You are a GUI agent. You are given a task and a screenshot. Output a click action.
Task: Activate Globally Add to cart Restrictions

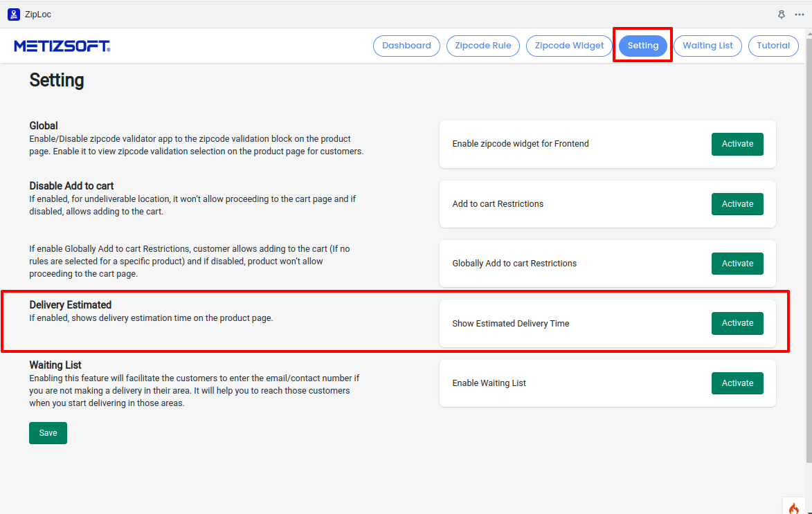pyautogui.click(x=737, y=264)
